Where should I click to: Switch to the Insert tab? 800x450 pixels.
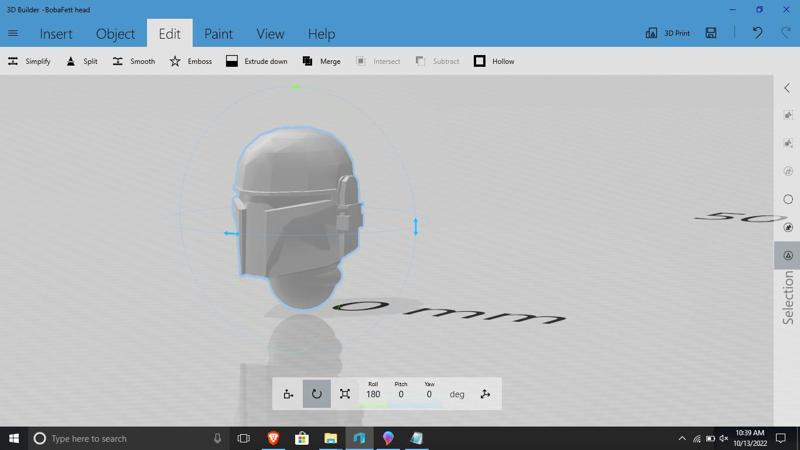click(x=56, y=34)
